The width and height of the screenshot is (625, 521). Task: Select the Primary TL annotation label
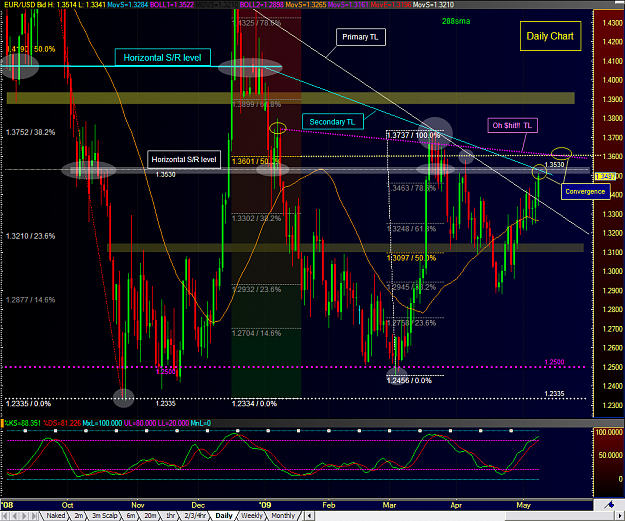361,37
